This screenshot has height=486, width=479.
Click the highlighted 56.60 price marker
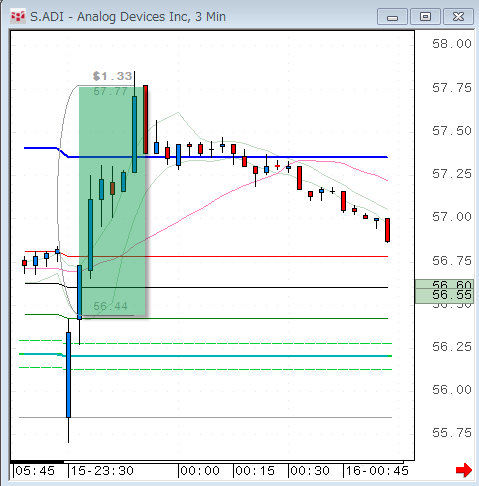click(444, 284)
